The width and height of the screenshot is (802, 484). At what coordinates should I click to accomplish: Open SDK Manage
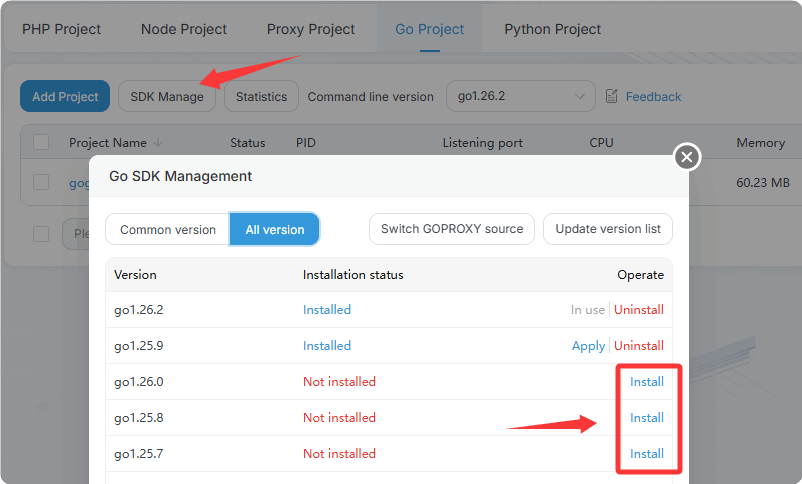(x=167, y=97)
